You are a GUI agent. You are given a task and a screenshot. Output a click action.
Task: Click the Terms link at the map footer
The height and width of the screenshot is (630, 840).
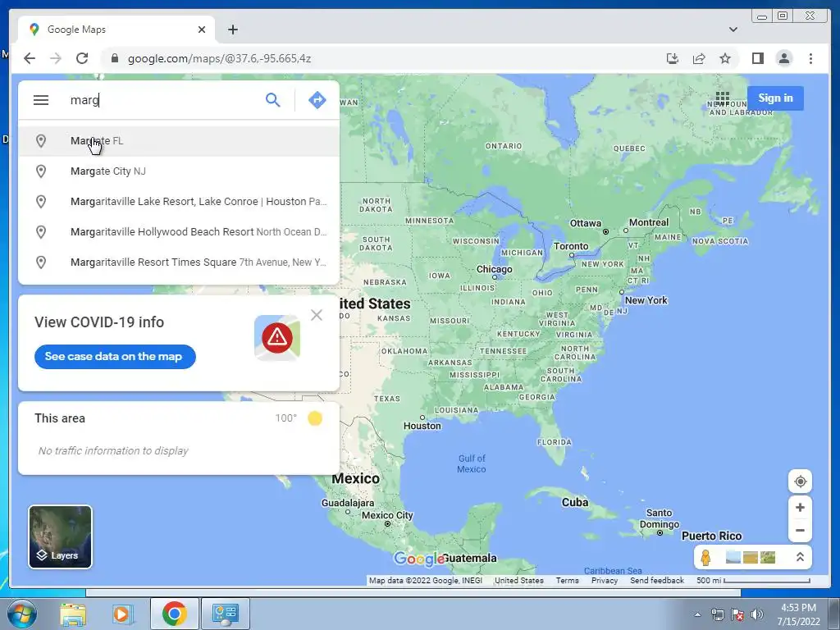pyautogui.click(x=568, y=580)
